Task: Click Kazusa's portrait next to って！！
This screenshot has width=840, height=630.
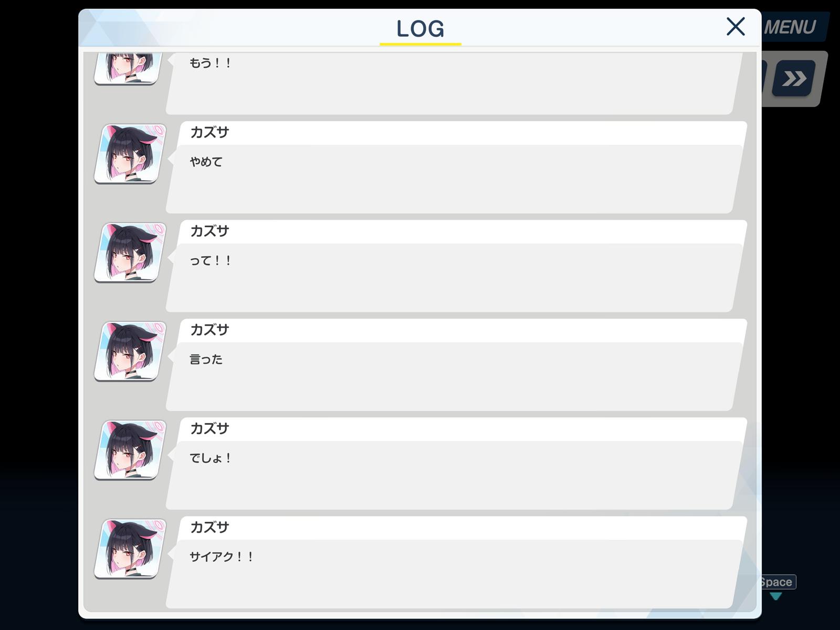Action: click(130, 253)
